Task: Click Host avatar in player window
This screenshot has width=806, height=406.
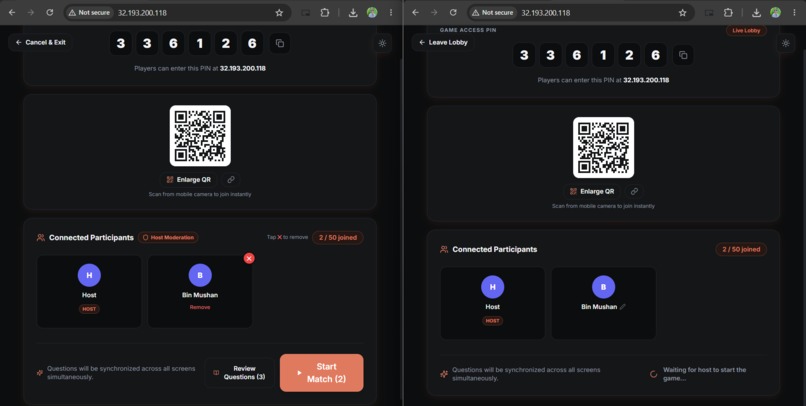Action: click(x=492, y=287)
